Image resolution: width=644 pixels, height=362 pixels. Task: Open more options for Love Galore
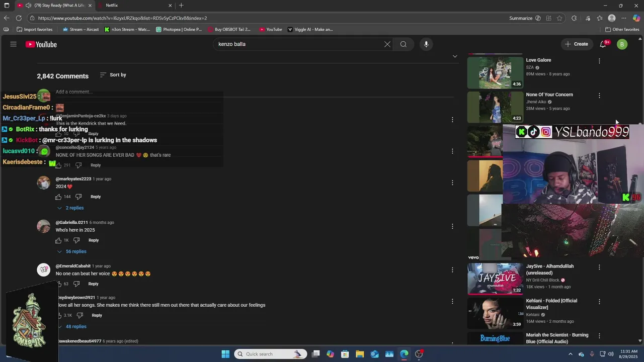click(x=599, y=61)
